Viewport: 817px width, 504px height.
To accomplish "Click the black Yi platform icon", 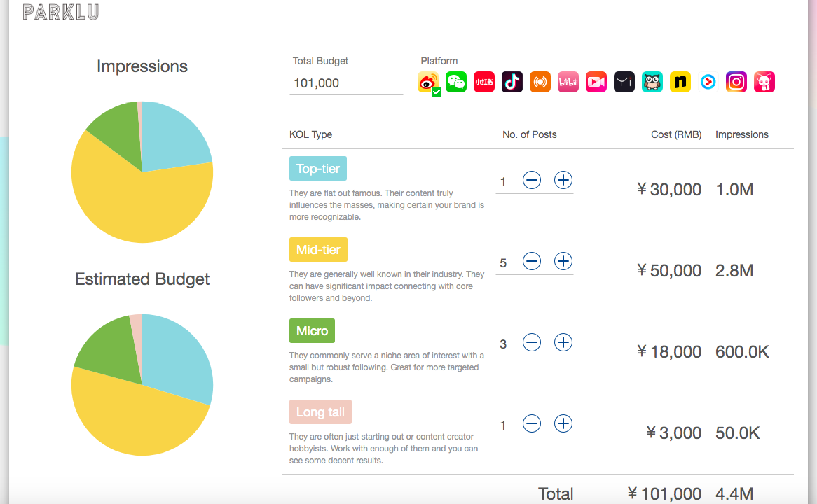I will tap(624, 82).
